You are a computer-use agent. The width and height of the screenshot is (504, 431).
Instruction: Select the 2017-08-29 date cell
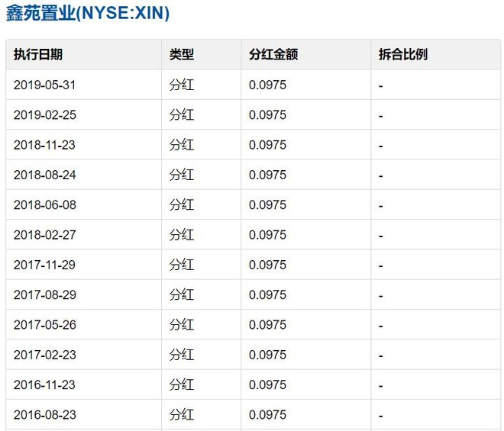[x=45, y=294]
